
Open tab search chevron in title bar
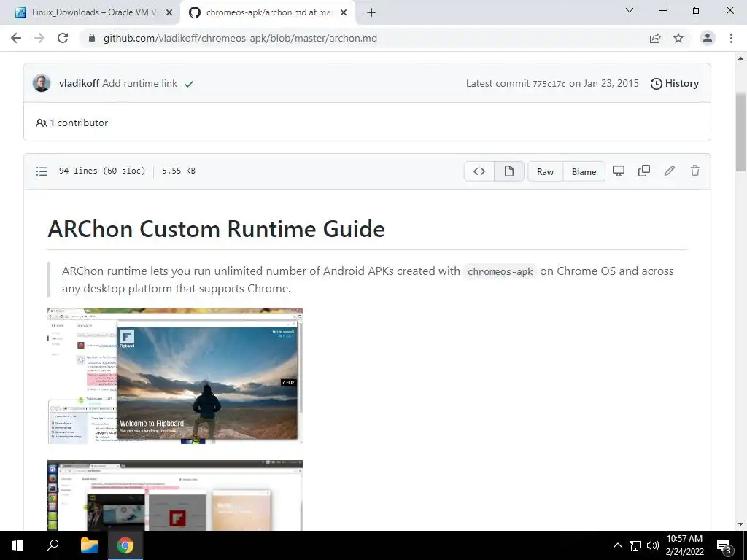coord(630,10)
